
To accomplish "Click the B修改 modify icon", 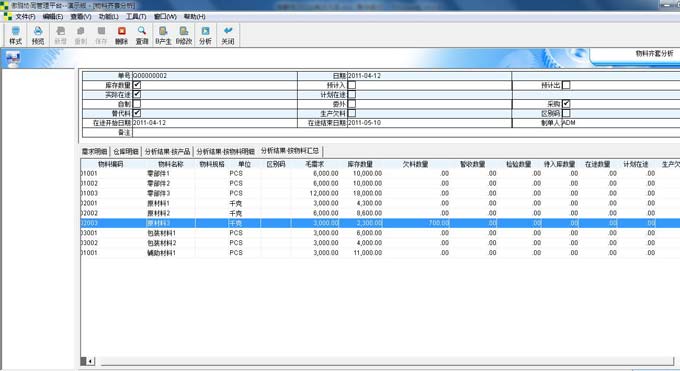I will (x=184, y=35).
